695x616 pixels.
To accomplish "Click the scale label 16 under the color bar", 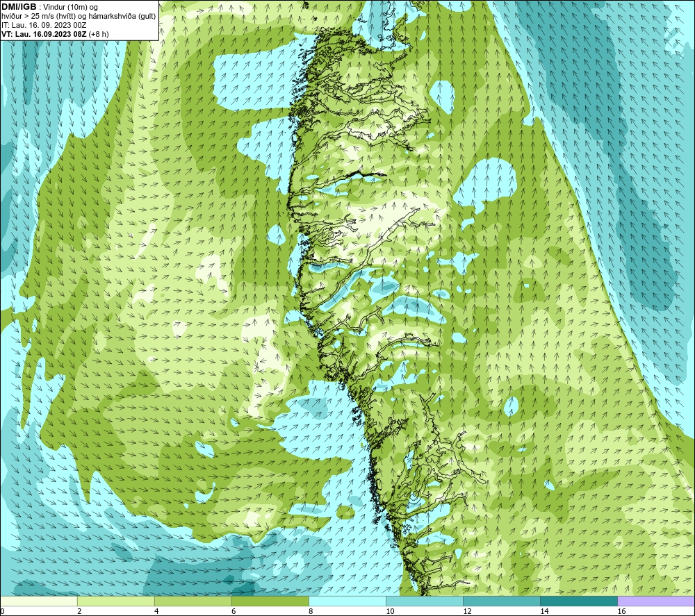I will coord(621,612).
